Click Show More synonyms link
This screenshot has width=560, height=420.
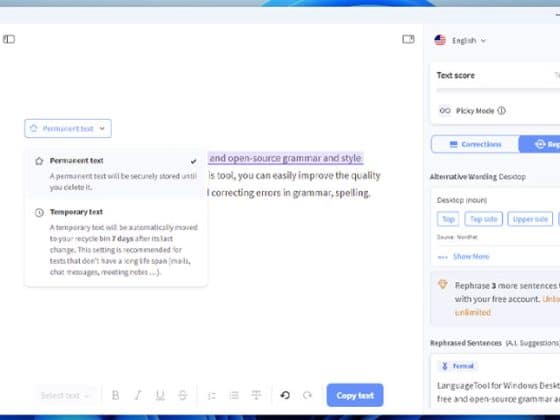(x=471, y=256)
